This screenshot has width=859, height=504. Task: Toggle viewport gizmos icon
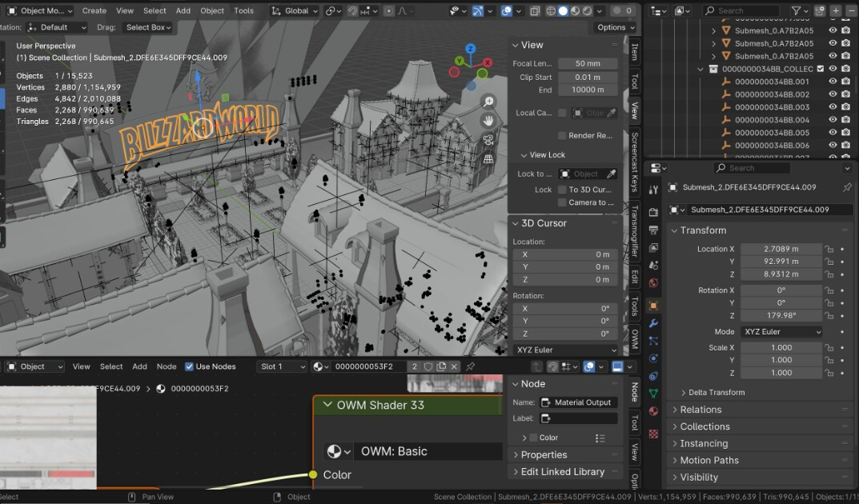tap(478, 11)
